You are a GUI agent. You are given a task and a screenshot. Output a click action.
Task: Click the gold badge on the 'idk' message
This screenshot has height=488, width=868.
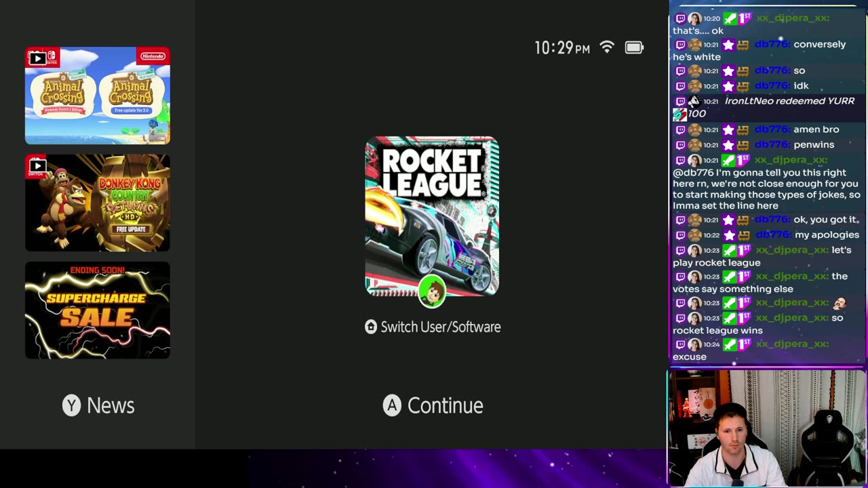point(743,86)
